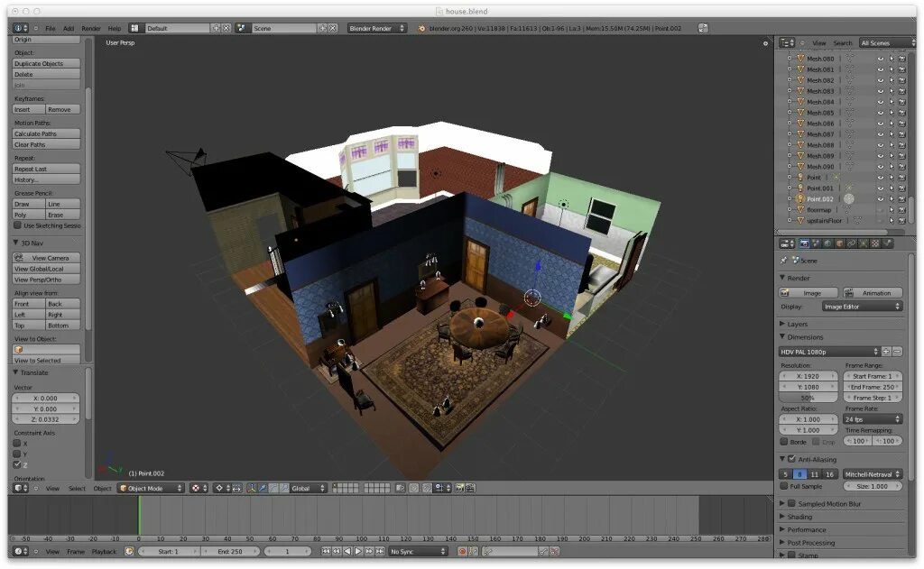
Task: Jump to start frame in timeline
Action: click(x=326, y=551)
